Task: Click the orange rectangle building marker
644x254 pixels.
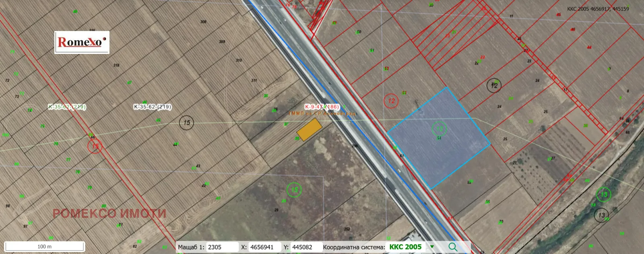Action: point(309,129)
